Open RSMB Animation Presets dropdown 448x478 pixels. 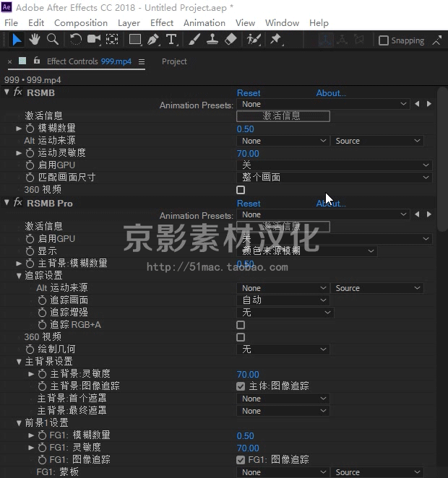323,104
